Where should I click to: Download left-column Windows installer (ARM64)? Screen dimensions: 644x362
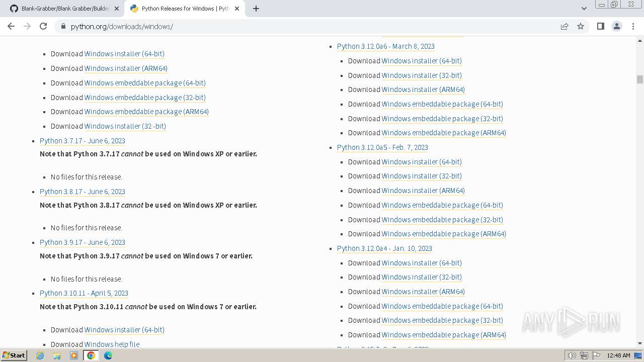coord(126,68)
